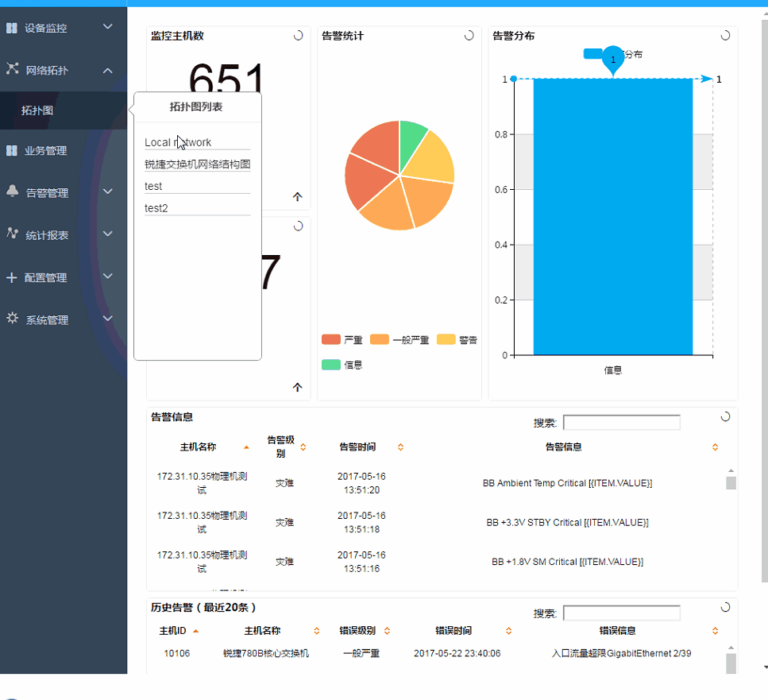Toggle the 一般严重 legend entry
Image resolution: width=768 pixels, height=700 pixels.
[399, 340]
